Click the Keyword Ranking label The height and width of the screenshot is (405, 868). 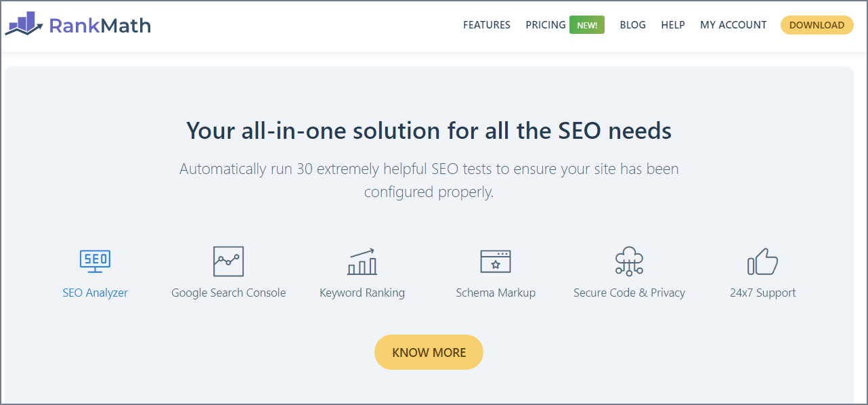point(362,293)
